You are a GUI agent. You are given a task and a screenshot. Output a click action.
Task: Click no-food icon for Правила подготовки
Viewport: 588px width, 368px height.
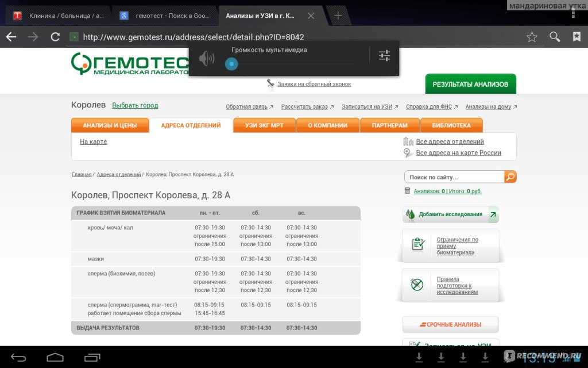(417, 285)
